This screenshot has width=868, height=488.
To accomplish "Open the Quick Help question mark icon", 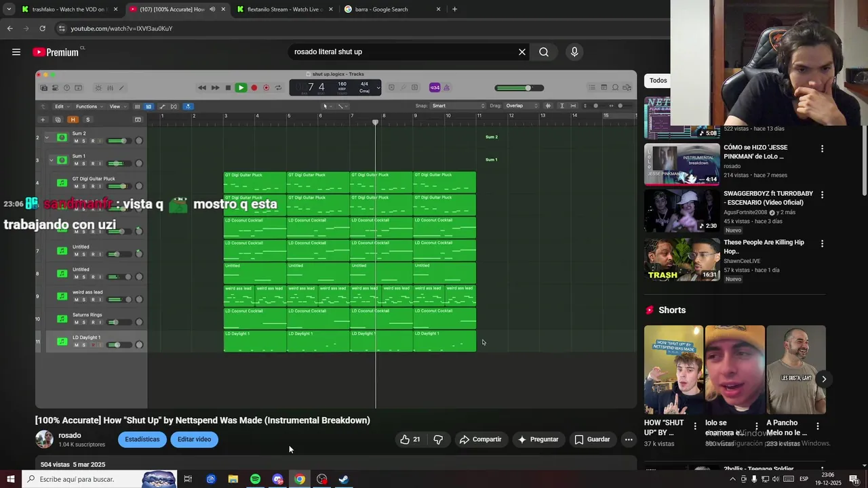I will 66,87.
